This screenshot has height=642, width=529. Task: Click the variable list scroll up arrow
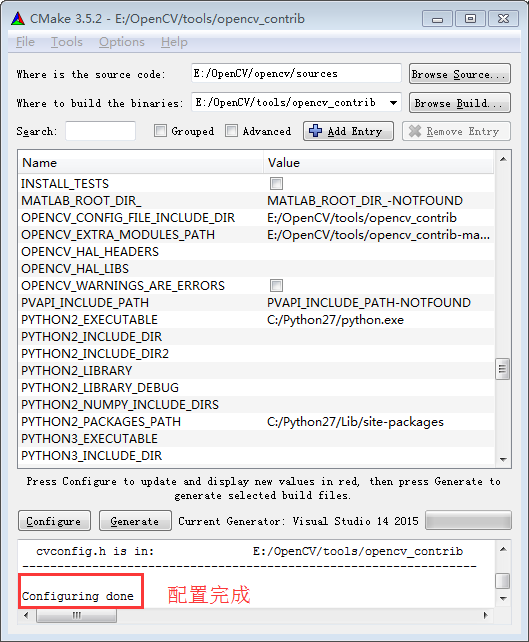pos(503,159)
